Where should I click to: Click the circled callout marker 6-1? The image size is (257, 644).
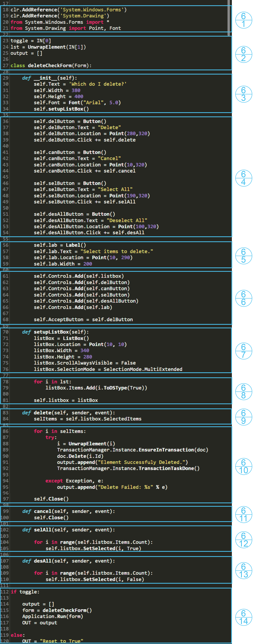click(244, 20)
